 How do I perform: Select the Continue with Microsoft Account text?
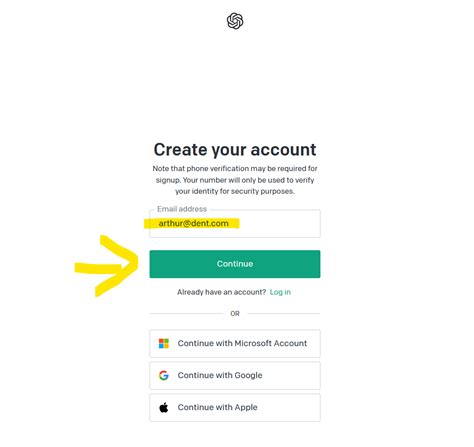pos(242,343)
